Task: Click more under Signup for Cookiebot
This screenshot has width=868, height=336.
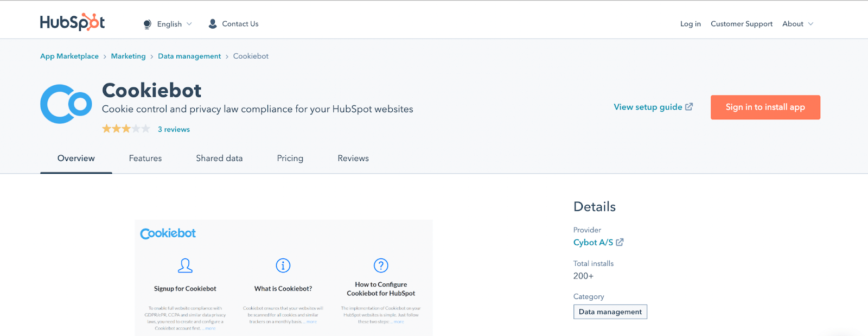Action: click(x=210, y=328)
